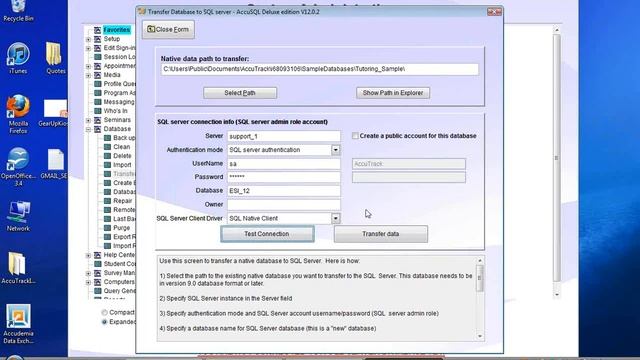
Task: Click the Clean item icon in tree
Action: (x=107, y=147)
